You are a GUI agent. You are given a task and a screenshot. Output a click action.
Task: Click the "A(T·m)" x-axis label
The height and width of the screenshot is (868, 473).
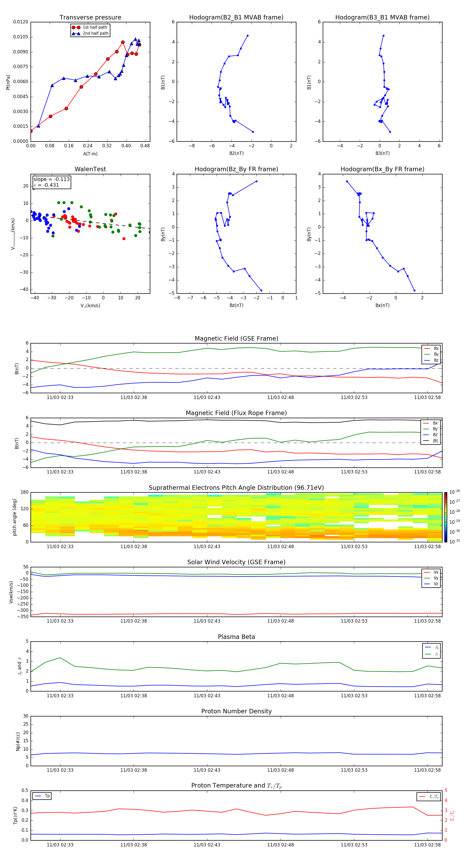click(x=90, y=154)
